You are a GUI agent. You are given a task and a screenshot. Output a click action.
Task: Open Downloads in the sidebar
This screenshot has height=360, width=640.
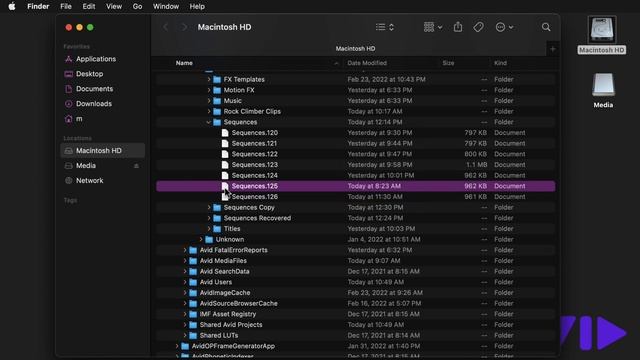[93, 104]
